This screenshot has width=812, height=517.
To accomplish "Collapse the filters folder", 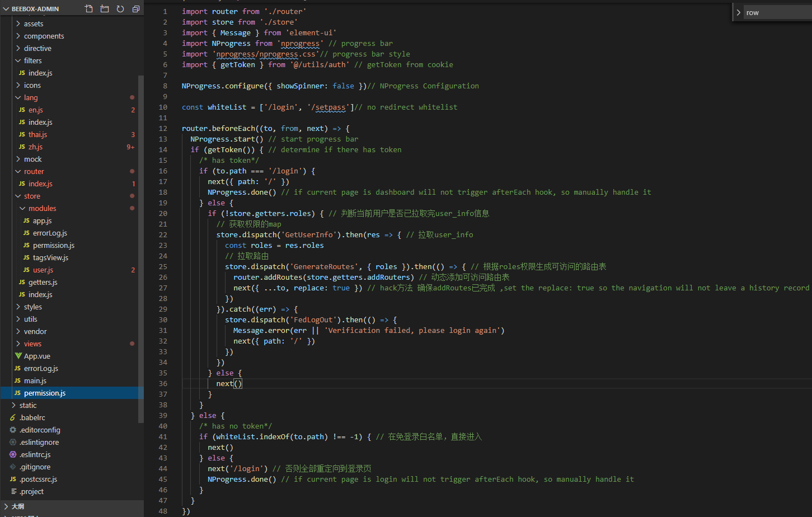I will (x=18, y=60).
